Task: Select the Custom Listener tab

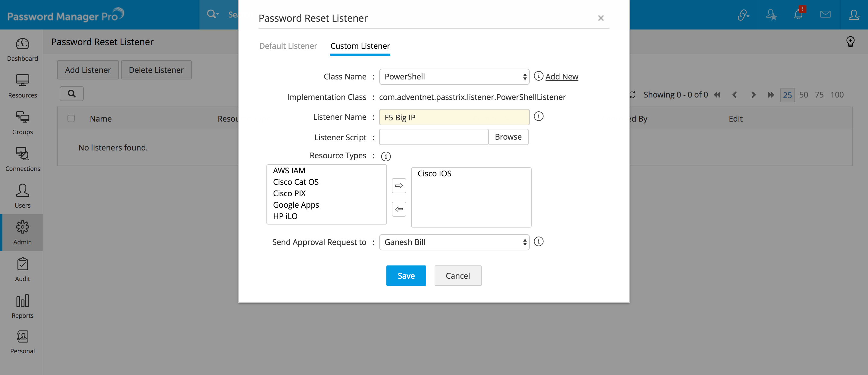Action: [360, 46]
